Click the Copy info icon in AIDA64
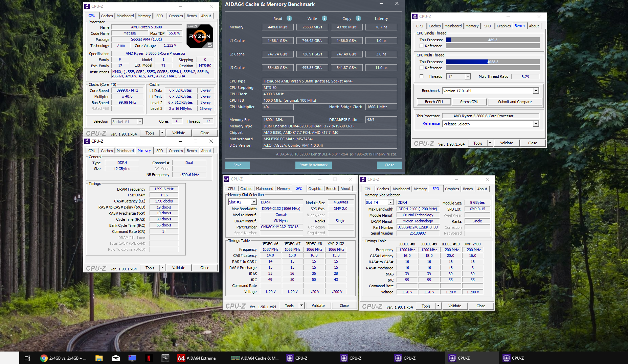 [x=358, y=18]
